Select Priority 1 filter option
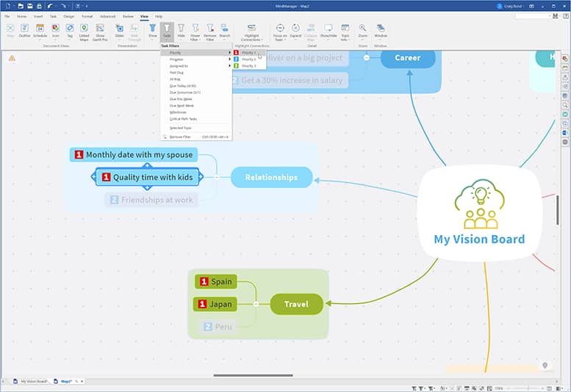This screenshot has width=571, height=392. pos(249,53)
